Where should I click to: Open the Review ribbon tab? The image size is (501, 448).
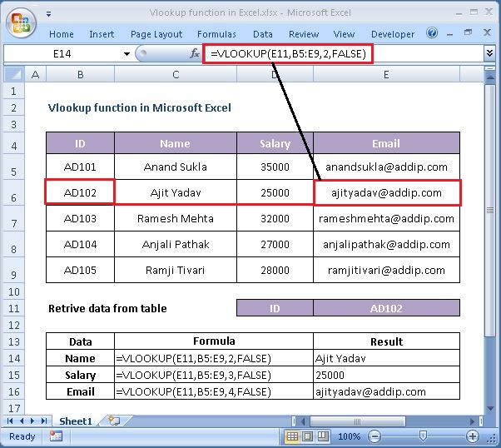pos(304,34)
